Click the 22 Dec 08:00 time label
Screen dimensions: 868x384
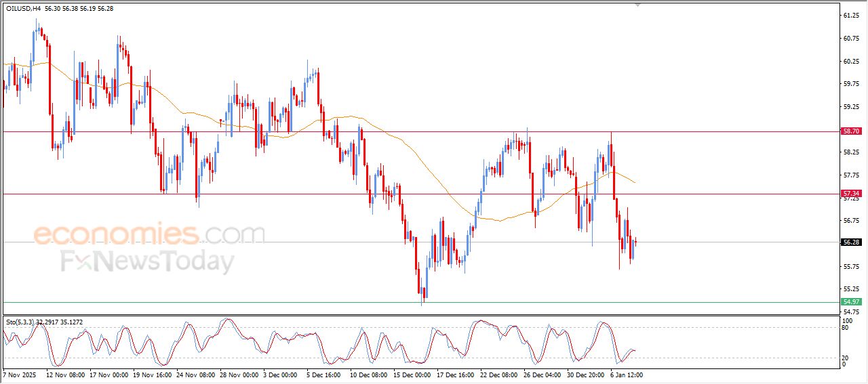point(500,375)
